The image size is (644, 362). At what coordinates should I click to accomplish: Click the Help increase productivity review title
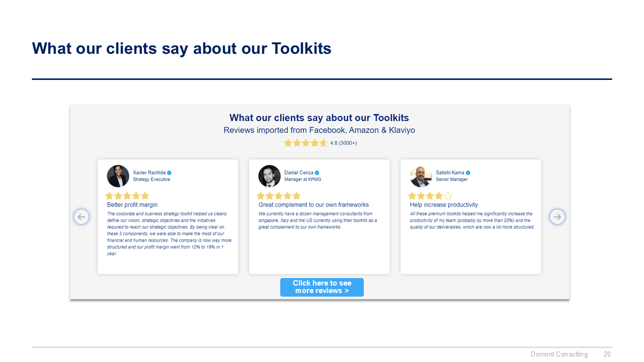tap(444, 205)
